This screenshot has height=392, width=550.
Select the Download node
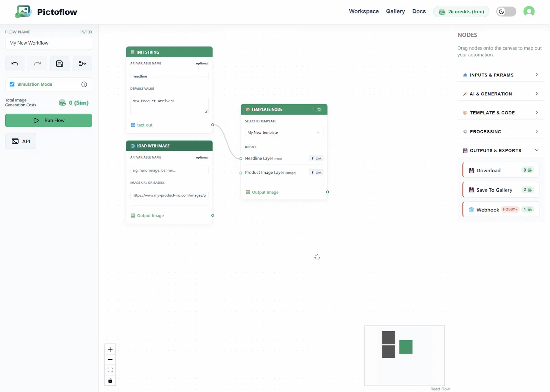coord(501,170)
